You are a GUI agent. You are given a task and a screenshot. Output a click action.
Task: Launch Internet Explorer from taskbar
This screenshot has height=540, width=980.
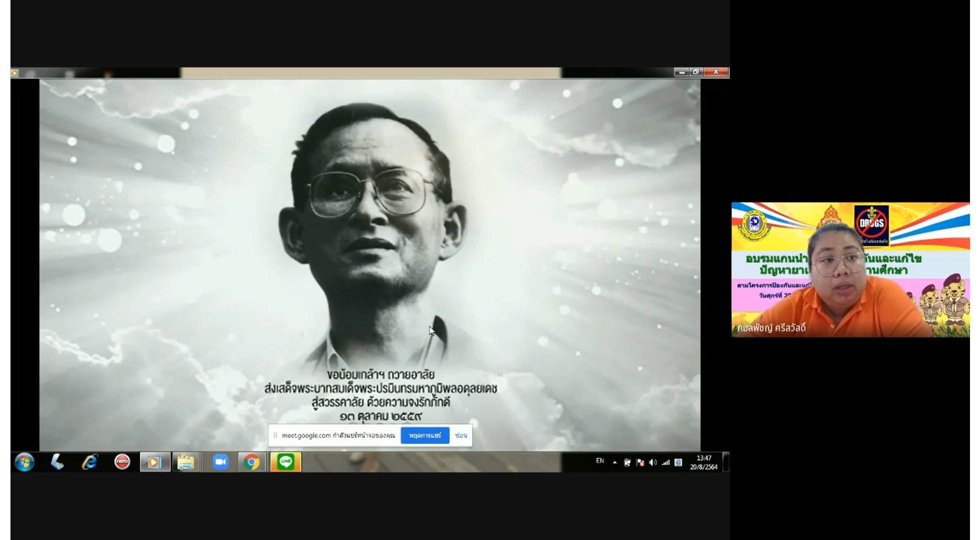pyautogui.click(x=89, y=462)
